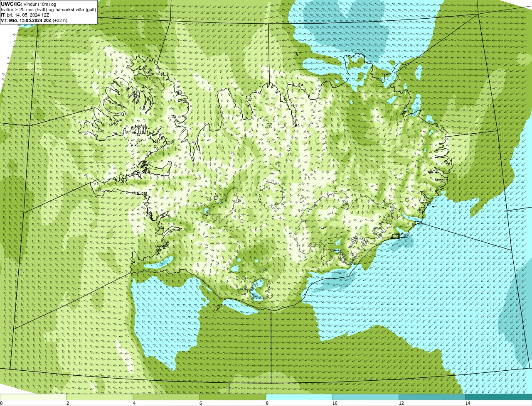Click the '12' colorbar scale label
Image resolution: width=532 pixels, height=406 pixels.
tap(401, 403)
